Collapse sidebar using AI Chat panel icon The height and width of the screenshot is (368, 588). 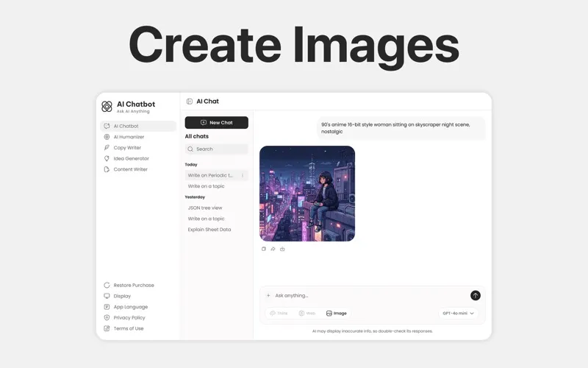click(190, 102)
